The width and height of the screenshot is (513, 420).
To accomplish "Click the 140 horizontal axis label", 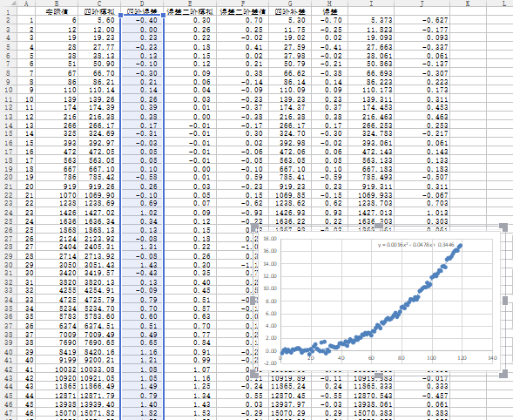I will tap(492, 358).
